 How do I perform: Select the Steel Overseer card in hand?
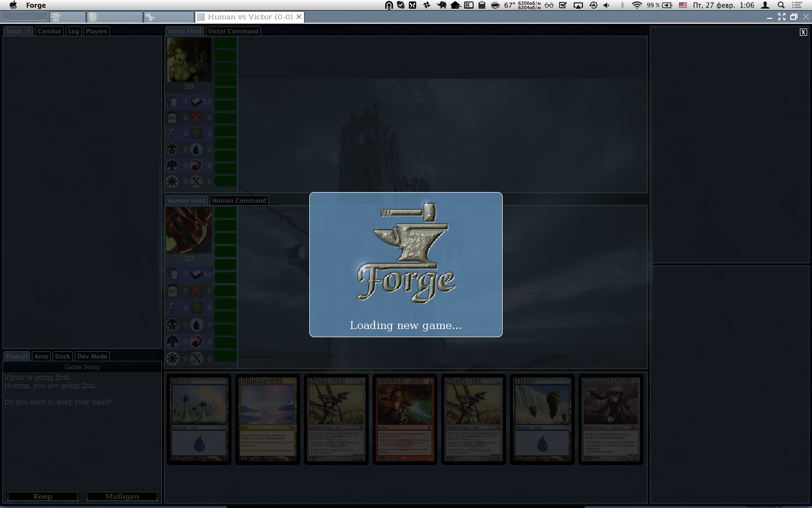point(611,419)
